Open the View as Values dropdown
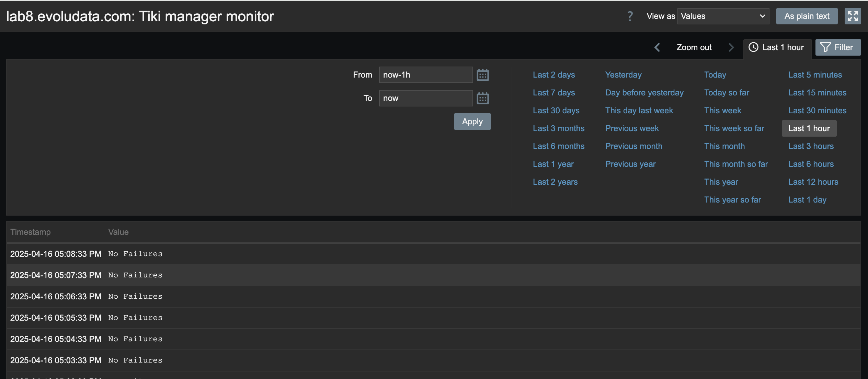This screenshot has width=868, height=379. pyautogui.click(x=723, y=16)
